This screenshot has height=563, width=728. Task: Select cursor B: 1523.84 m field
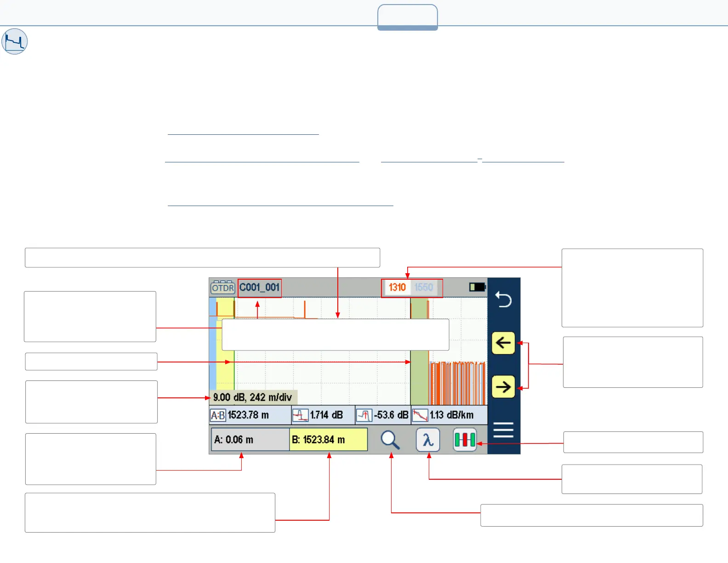tap(328, 440)
